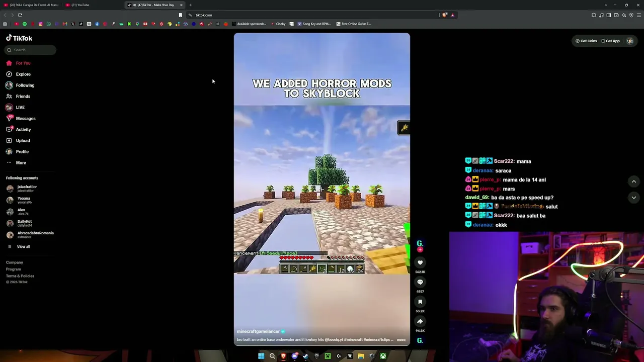Open the minecraftgamelancer profile link

[258, 331]
